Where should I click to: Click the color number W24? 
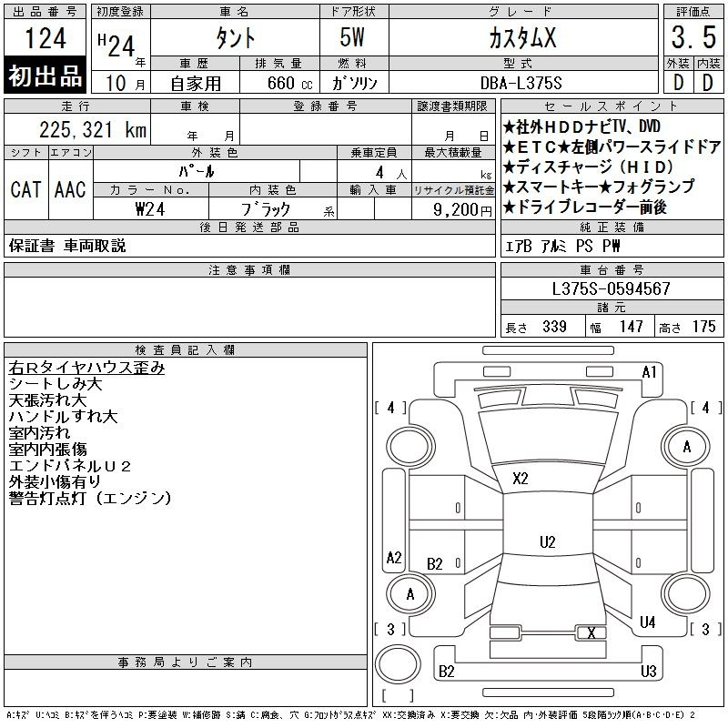pos(150,208)
